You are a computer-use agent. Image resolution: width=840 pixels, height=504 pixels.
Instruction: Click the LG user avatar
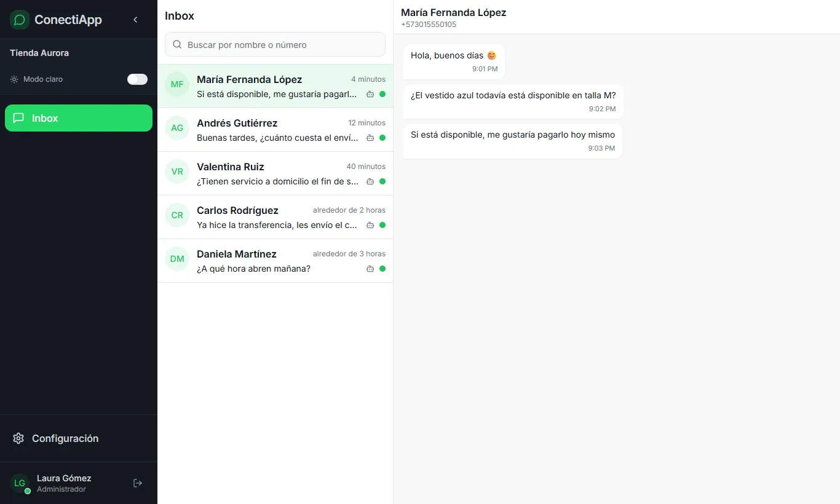(20, 483)
